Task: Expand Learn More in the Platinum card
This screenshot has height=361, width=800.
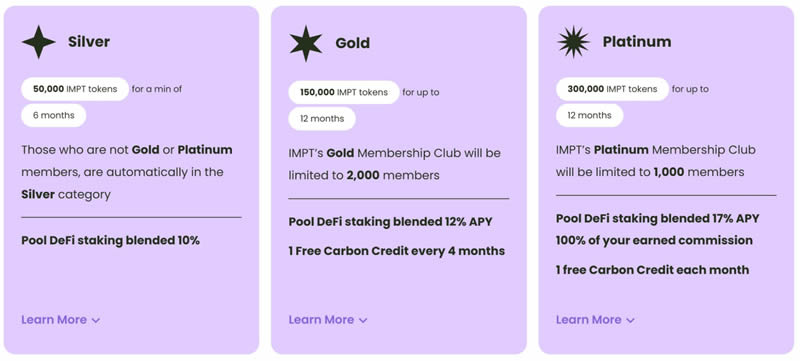Action: tap(595, 320)
